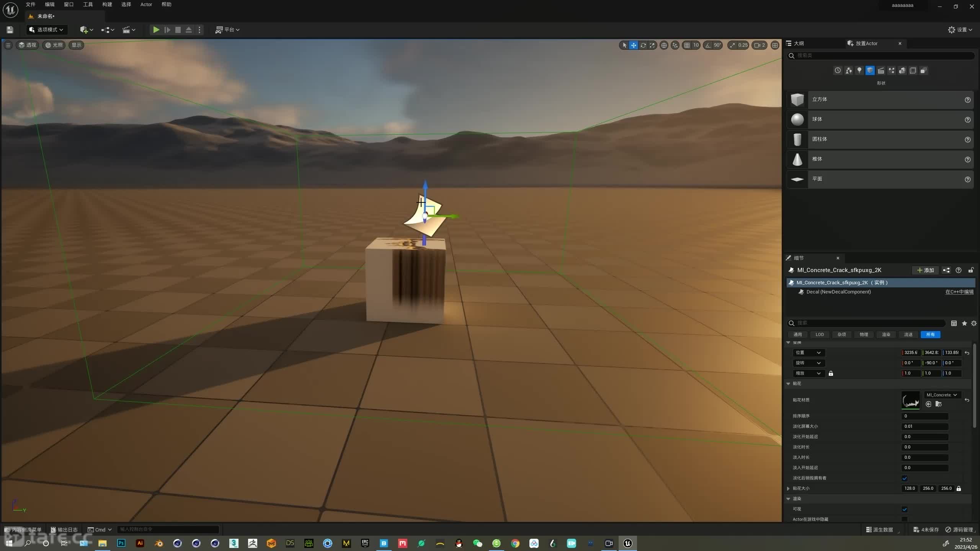Open the 工具 Tools menu
980x551 pixels.
coord(88,5)
